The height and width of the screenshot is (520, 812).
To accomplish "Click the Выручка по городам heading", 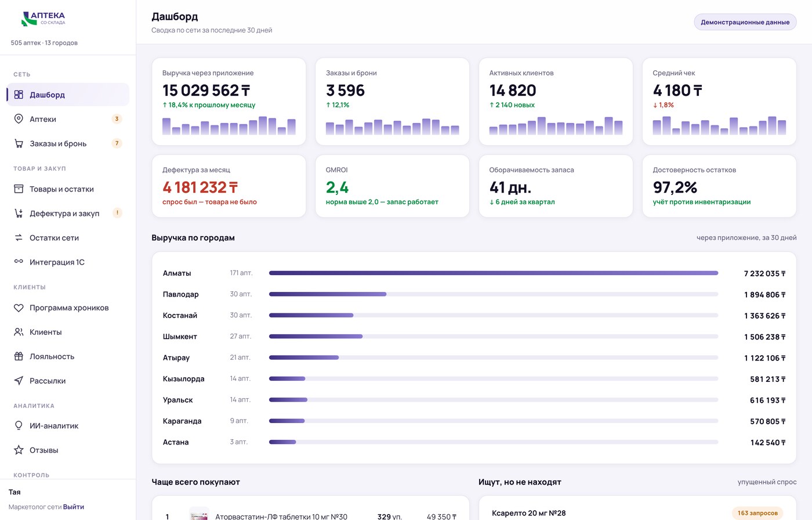I will point(193,237).
